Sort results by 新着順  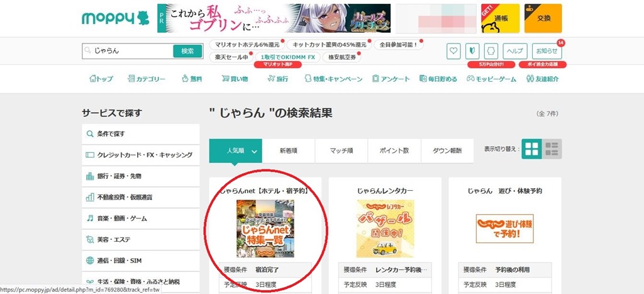coord(288,150)
